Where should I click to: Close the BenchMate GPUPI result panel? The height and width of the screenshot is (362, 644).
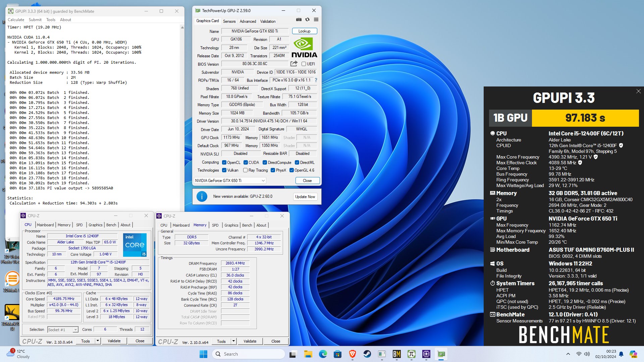coord(638,92)
